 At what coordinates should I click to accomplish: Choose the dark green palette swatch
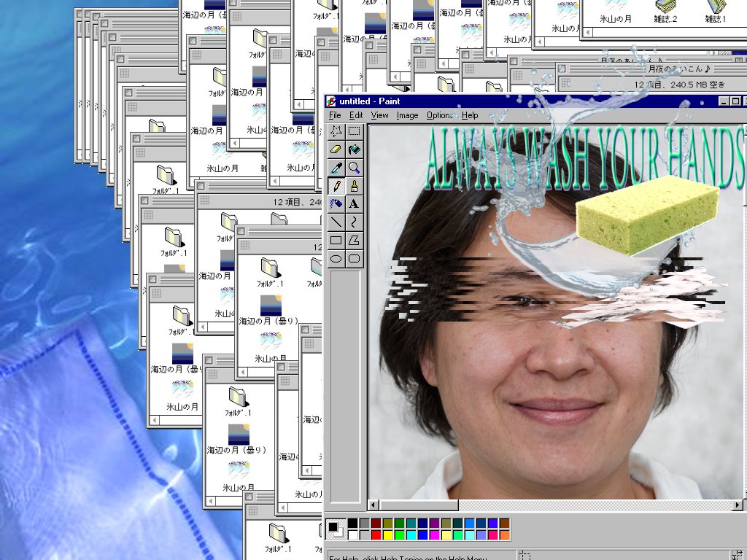tap(399, 524)
